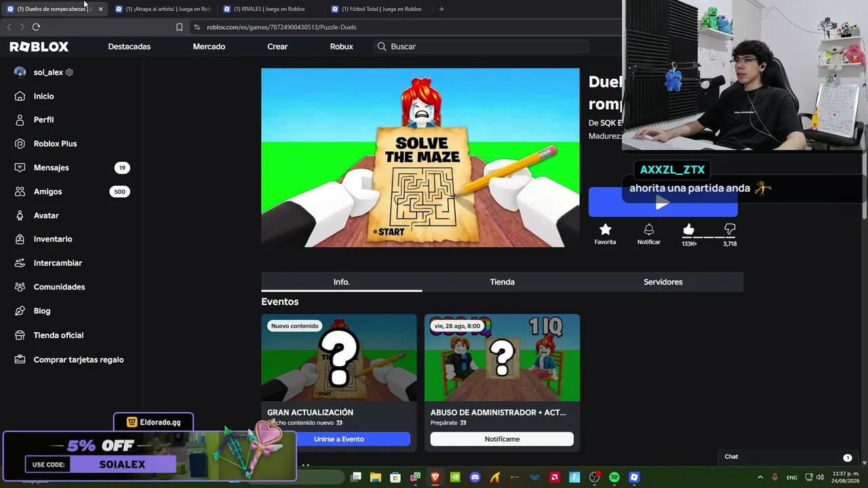
Task: Click the Notificar bell icon
Action: point(648,234)
